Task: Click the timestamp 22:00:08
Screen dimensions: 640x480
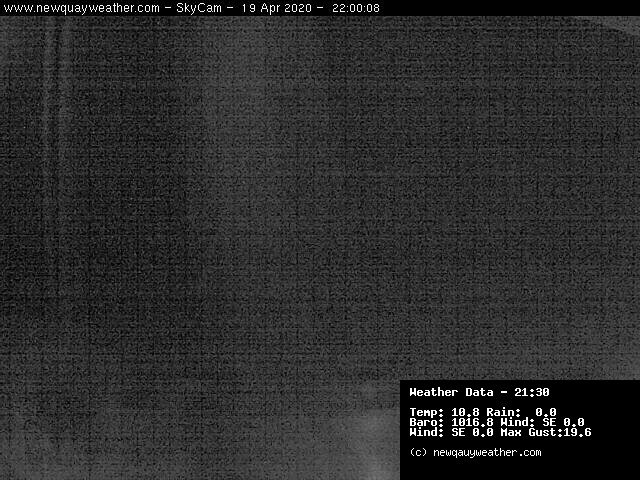Action: [356, 8]
